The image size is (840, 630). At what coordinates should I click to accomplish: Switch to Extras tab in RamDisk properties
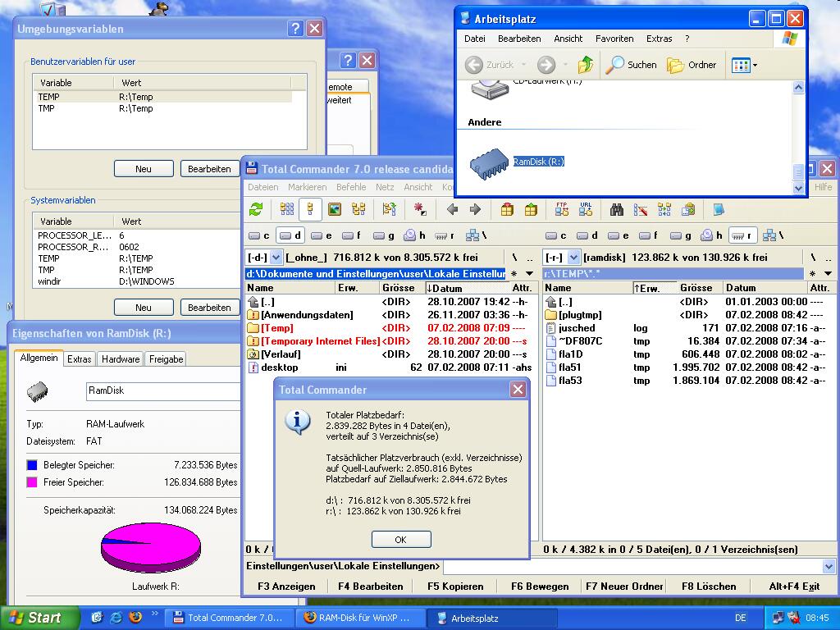pos(80,359)
